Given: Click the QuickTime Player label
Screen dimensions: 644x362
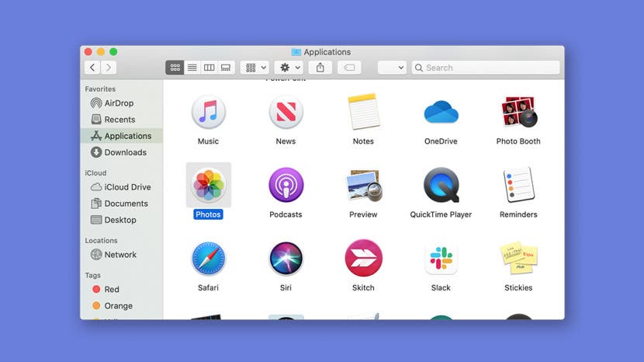Looking at the screenshot, I should (x=441, y=214).
